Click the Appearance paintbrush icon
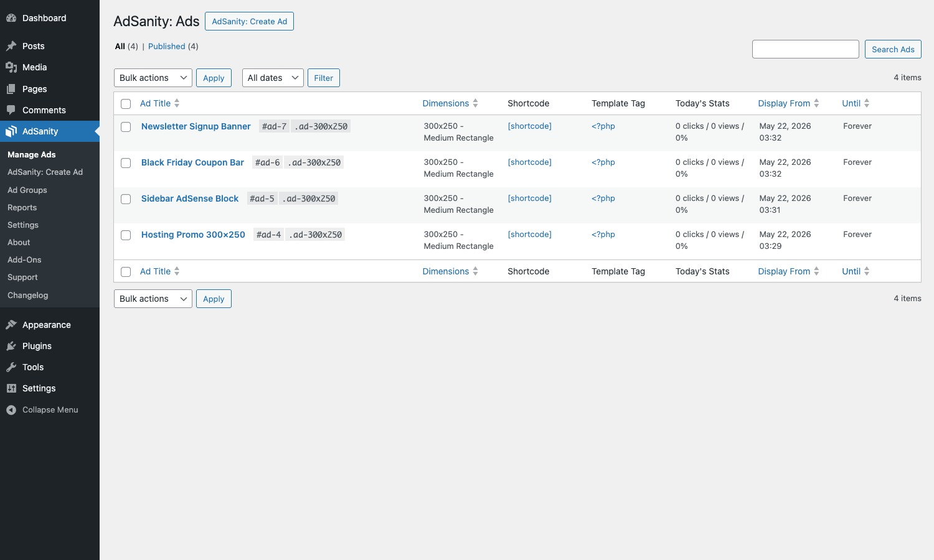Screen dimensions: 934x560 point(11,325)
